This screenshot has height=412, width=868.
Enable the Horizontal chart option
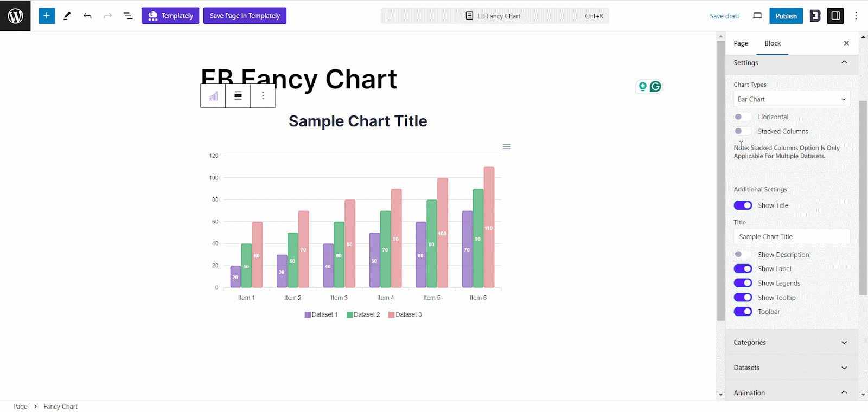click(x=743, y=117)
